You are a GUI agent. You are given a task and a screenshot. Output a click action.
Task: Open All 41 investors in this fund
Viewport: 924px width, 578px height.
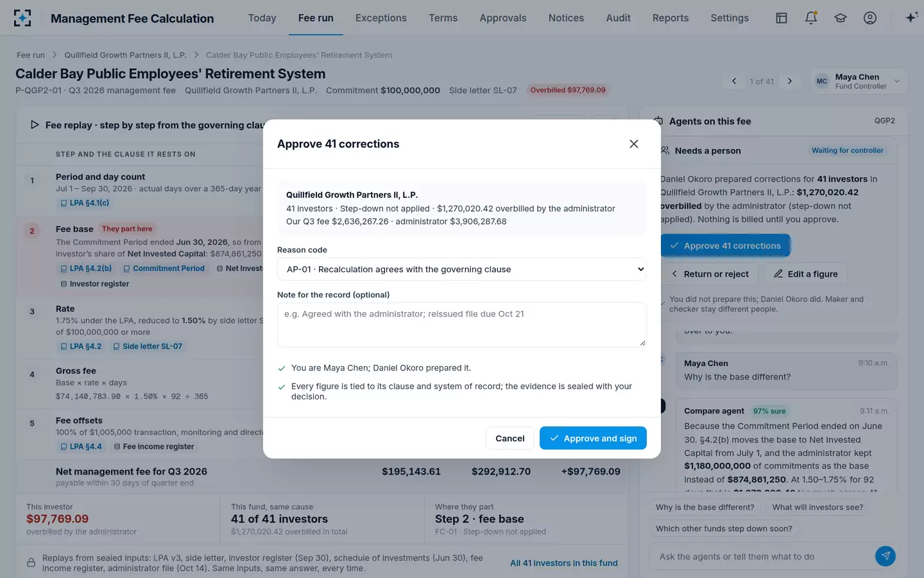click(x=564, y=563)
